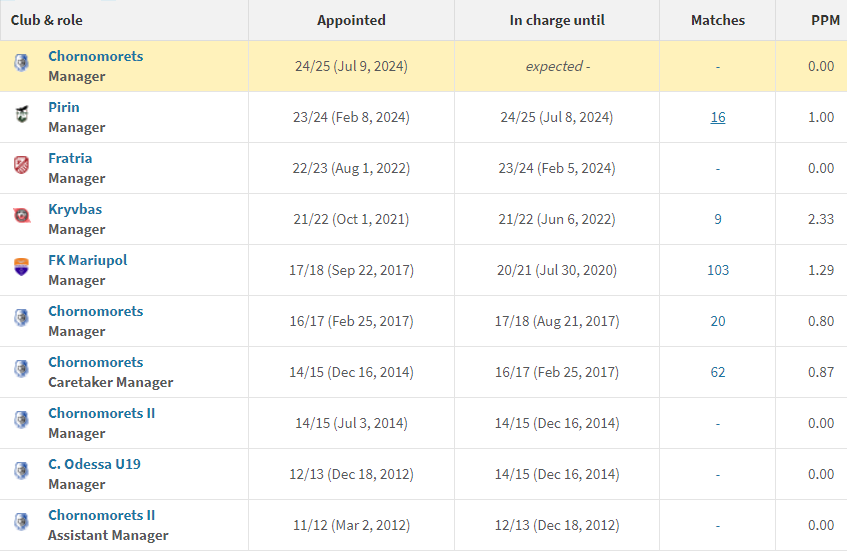The width and height of the screenshot is (847, 551).
Task: Show the 9 matches for Kryvbas
Action: click(x=718, y=219)
